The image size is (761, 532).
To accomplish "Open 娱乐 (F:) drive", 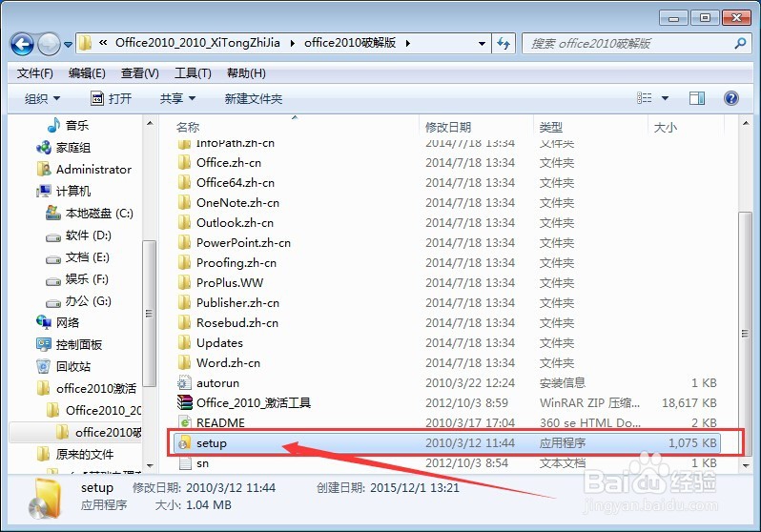I will (76, 279).
